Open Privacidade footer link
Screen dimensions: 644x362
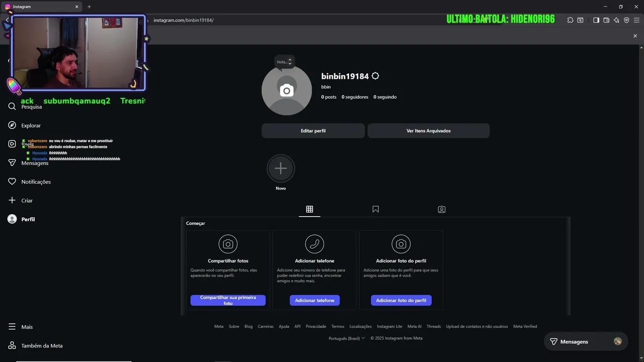coord(316,326)
